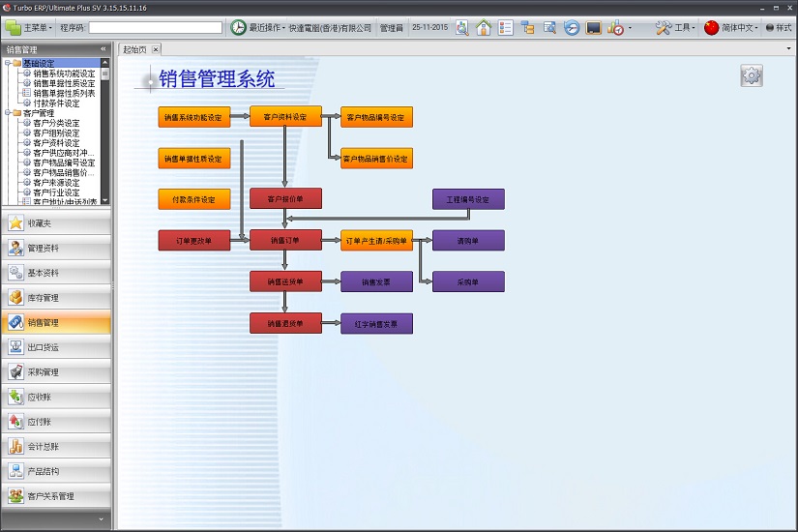Click the gear settings icon on start page

(x=752, y=75)
